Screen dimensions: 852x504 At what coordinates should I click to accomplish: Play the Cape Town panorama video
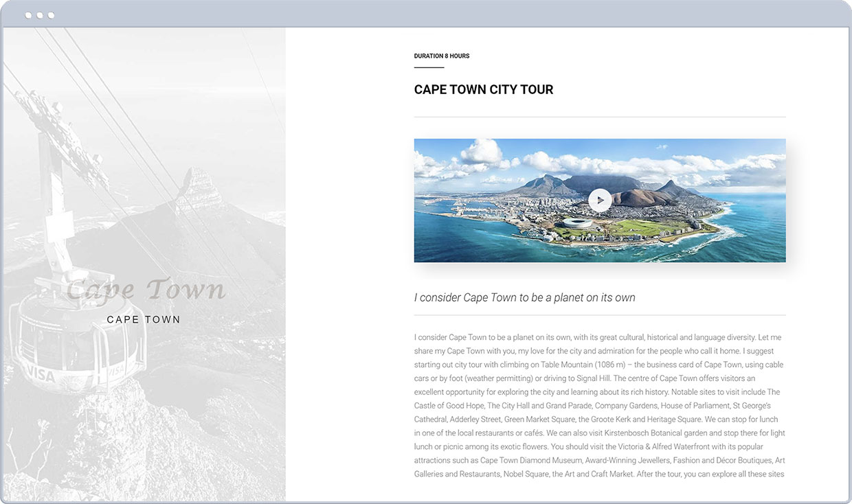pyautogui.click(x=600, y=201)
